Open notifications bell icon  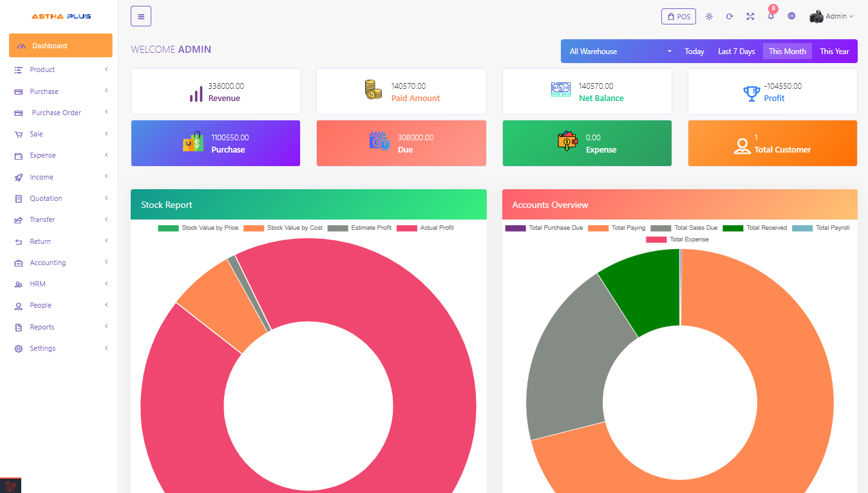(771, 16)
